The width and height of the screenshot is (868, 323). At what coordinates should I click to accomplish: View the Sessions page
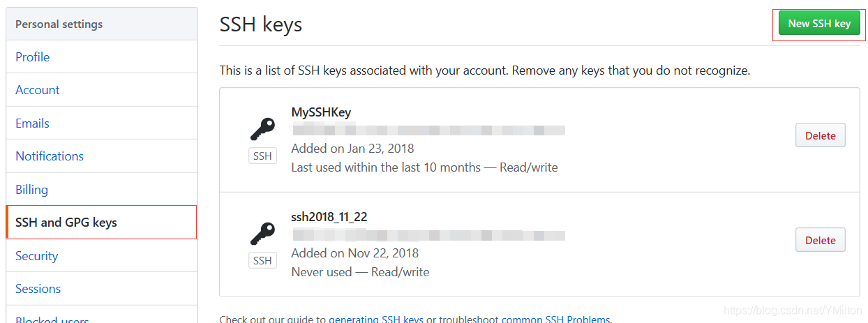coord(102,289)
